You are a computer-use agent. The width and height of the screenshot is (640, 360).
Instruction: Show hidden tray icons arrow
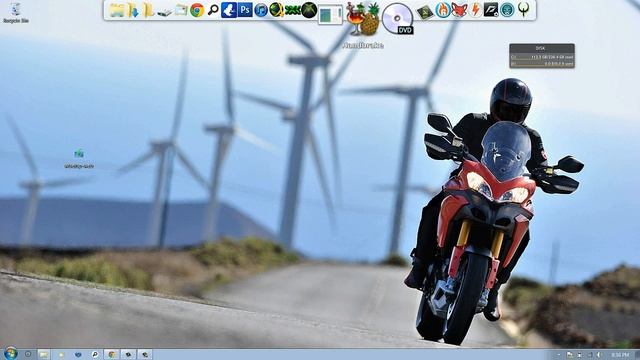558,355
